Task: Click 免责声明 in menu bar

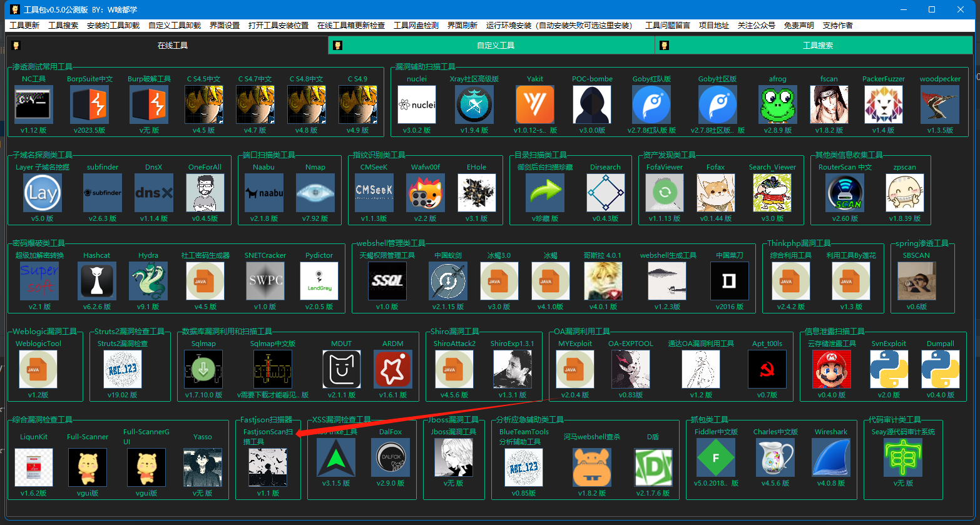Action: 799,25
